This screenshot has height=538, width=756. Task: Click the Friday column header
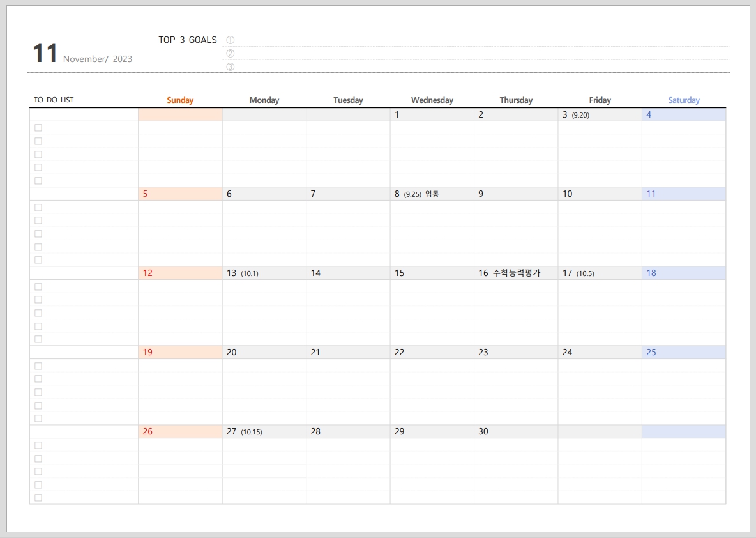pos(600,100)
